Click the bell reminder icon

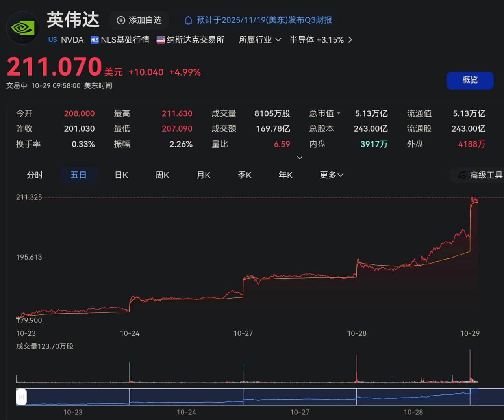(x=189, y=20)
